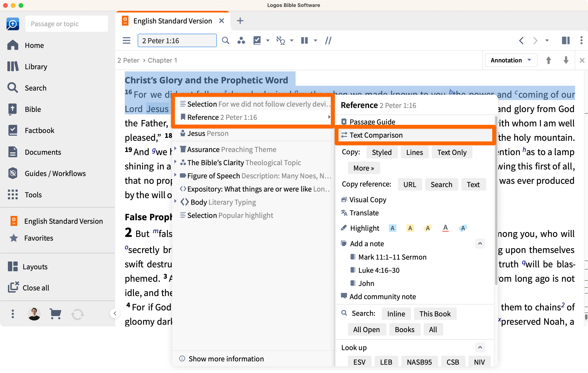The width and height of the screenshot is (588, 373).
Task: Open Favorites in the sidebar
Action: [31, 238]
